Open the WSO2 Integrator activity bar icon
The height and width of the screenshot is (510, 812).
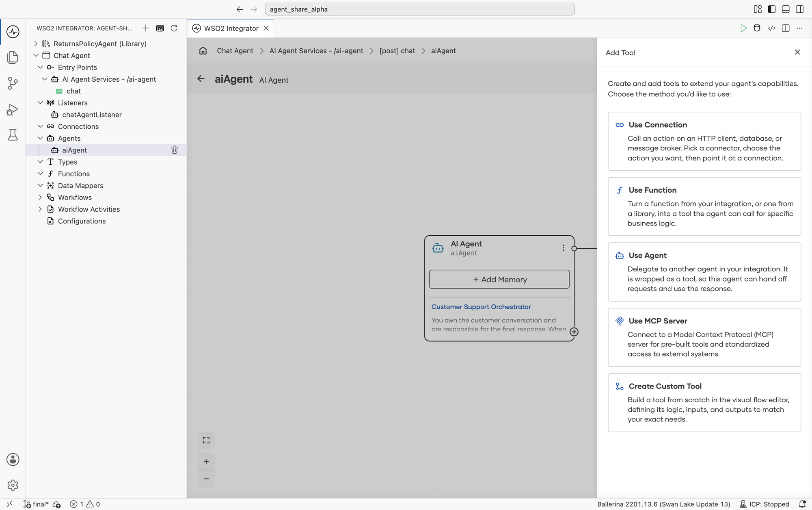13,31
